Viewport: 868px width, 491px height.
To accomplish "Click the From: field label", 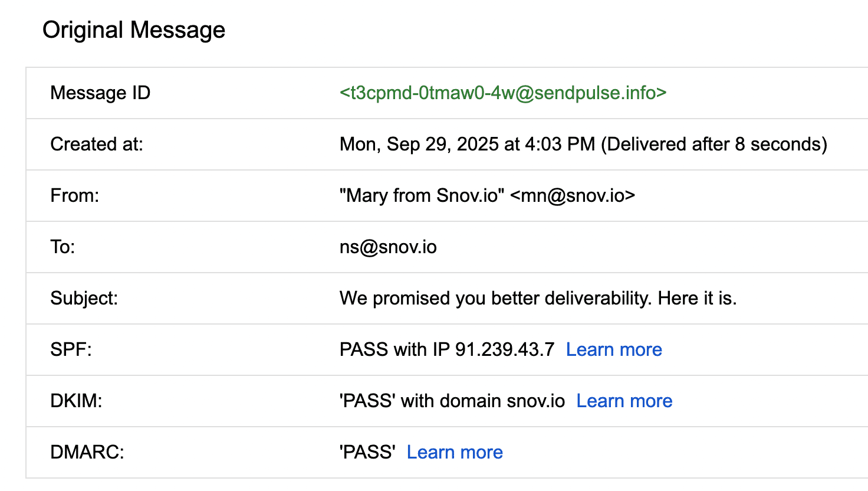I will pyautogui.click(x=75, y=195).
